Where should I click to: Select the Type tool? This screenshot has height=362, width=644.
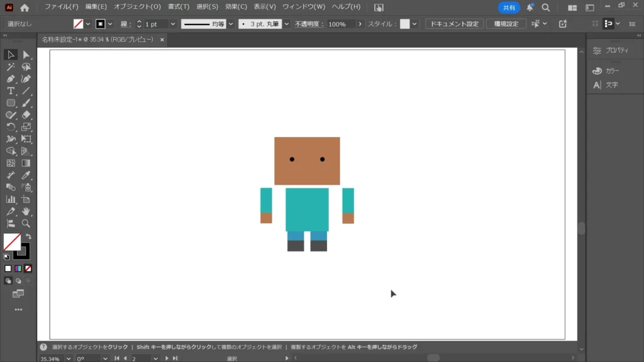pos(11,90)
